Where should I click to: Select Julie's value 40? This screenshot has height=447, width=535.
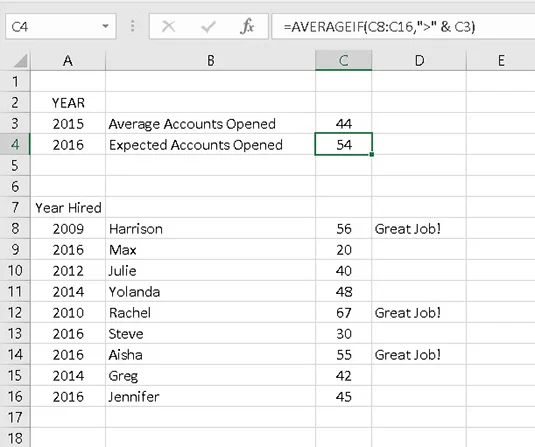344,270
